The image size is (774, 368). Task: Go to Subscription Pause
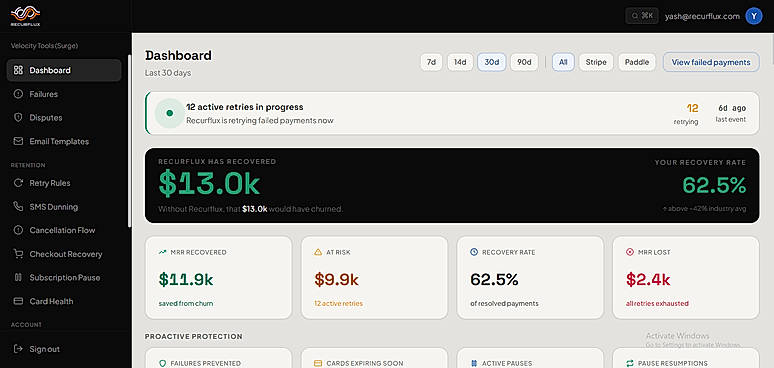pos(64,277)
